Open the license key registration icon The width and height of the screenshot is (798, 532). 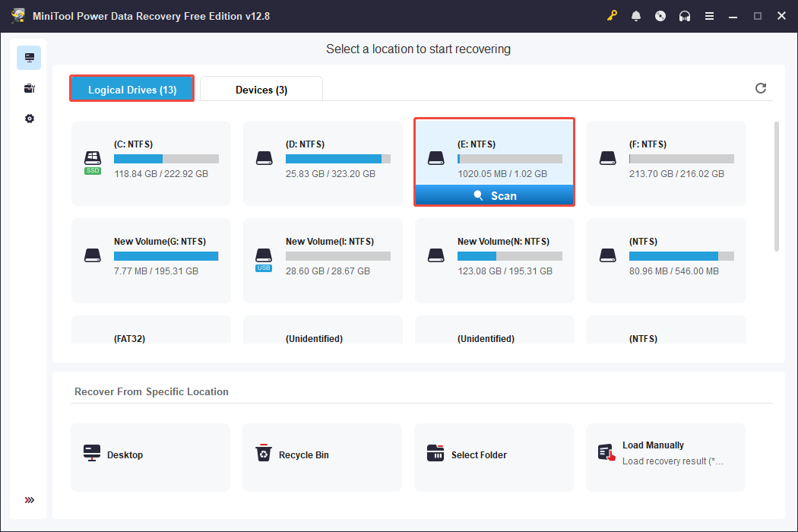(x=612, y=15)
